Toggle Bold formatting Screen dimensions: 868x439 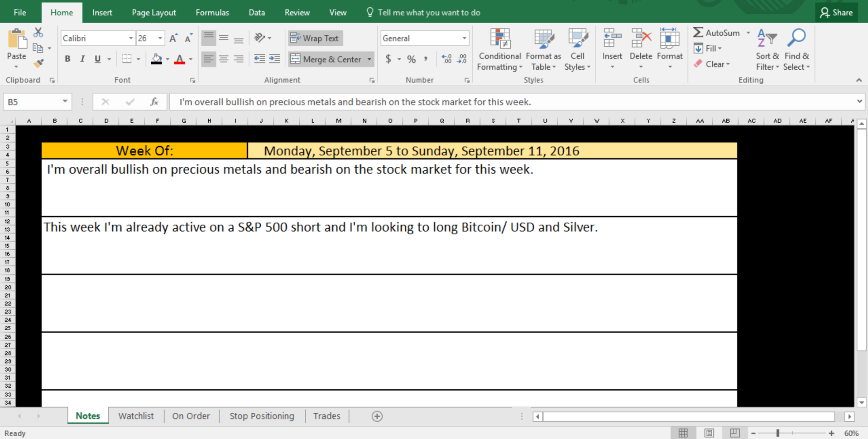pyautogui.click(x=67, y=59)
